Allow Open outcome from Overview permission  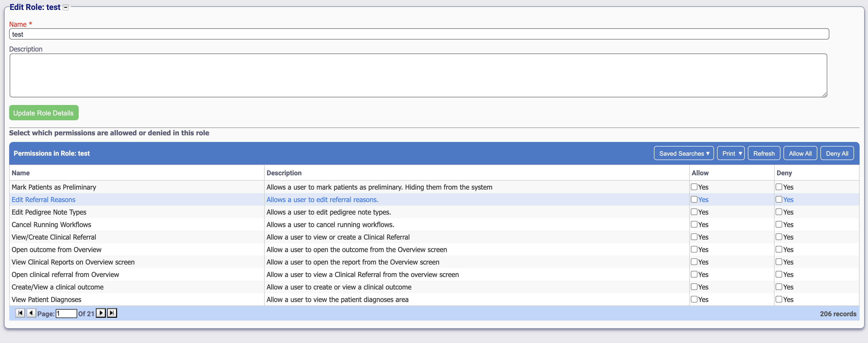pos(694,249)
